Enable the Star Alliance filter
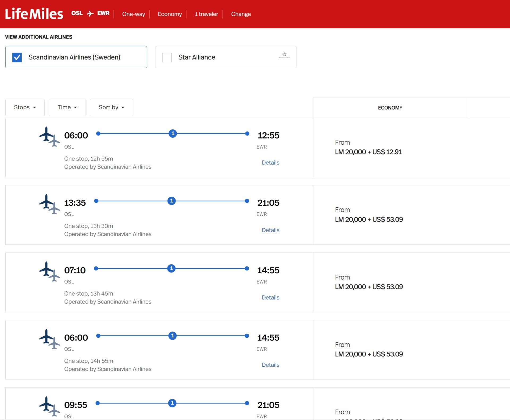The width and height of the screenshot is (510, 420). coord(167,57)
